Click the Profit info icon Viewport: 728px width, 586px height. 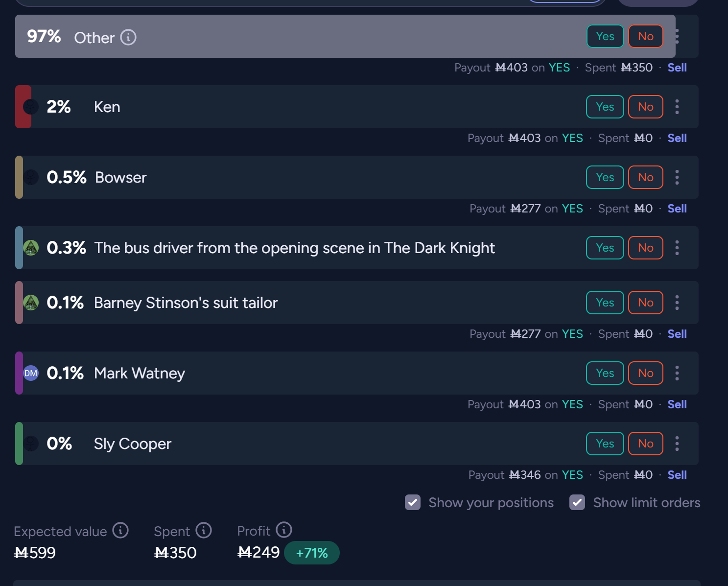pos(284,530)
